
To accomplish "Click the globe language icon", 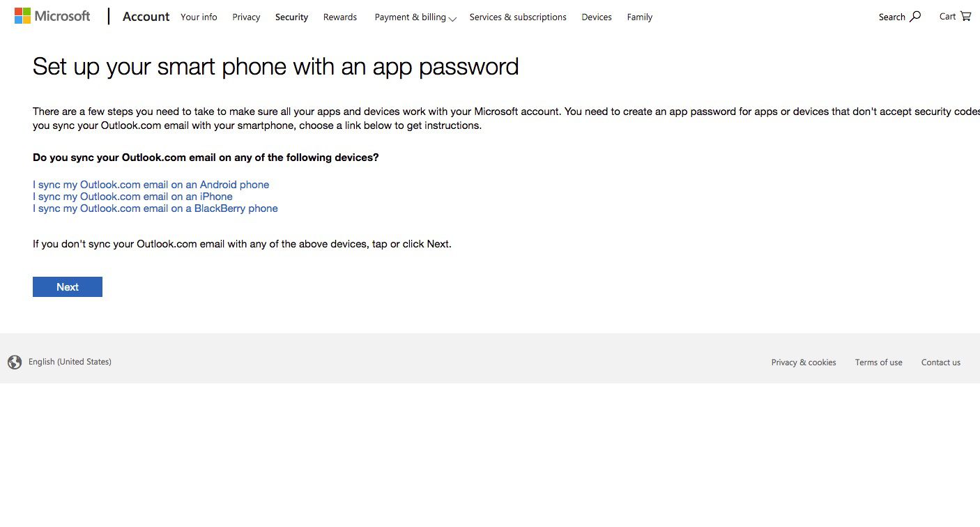I will (15, 362).
